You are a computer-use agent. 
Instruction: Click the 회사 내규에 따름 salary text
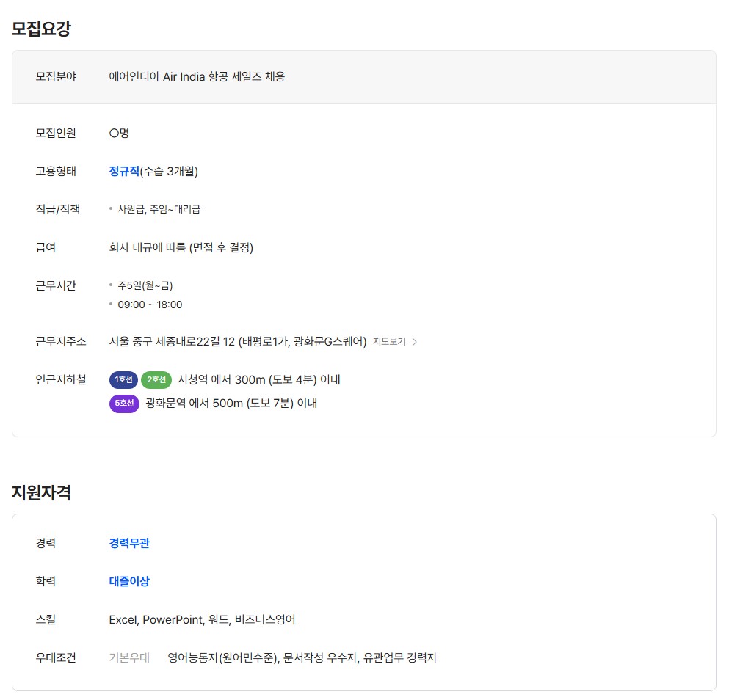(181, 247)
